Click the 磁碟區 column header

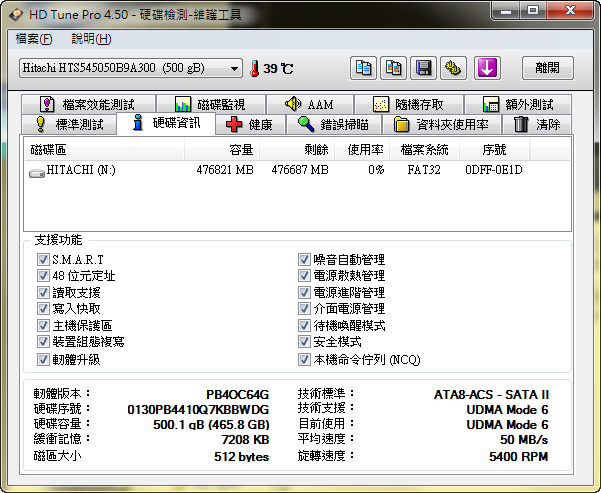click(x=104, y=150)
